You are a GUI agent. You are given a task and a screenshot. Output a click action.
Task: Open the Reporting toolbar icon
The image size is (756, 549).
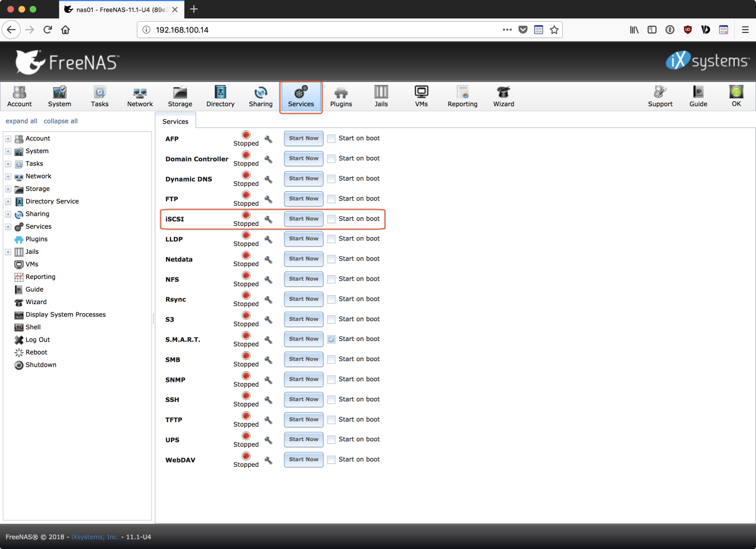pyautogui.click(x=462, y=96)
